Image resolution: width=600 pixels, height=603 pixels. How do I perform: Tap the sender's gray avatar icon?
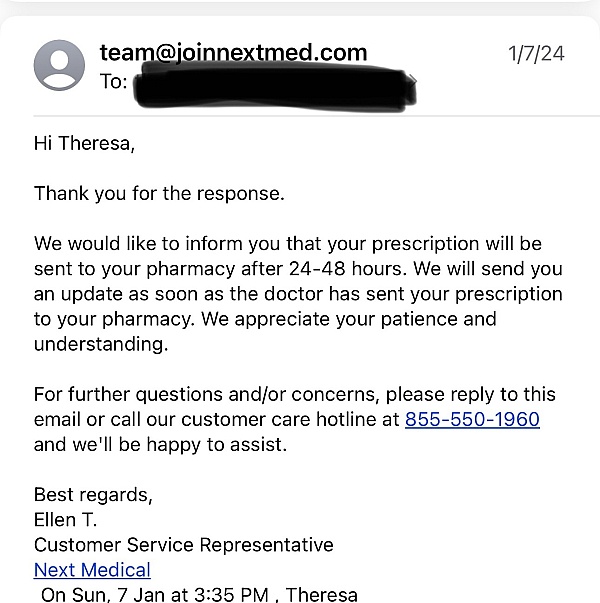[x=59, y=65]
